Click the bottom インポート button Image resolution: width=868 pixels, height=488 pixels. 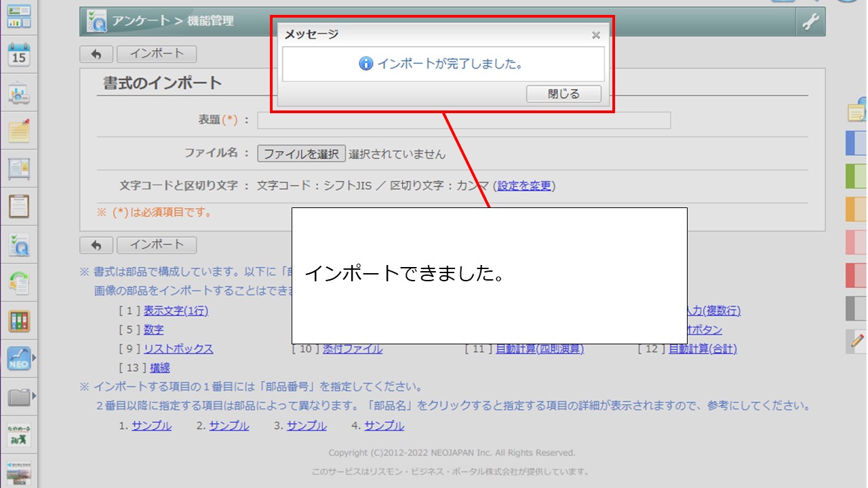pos(157,245)
